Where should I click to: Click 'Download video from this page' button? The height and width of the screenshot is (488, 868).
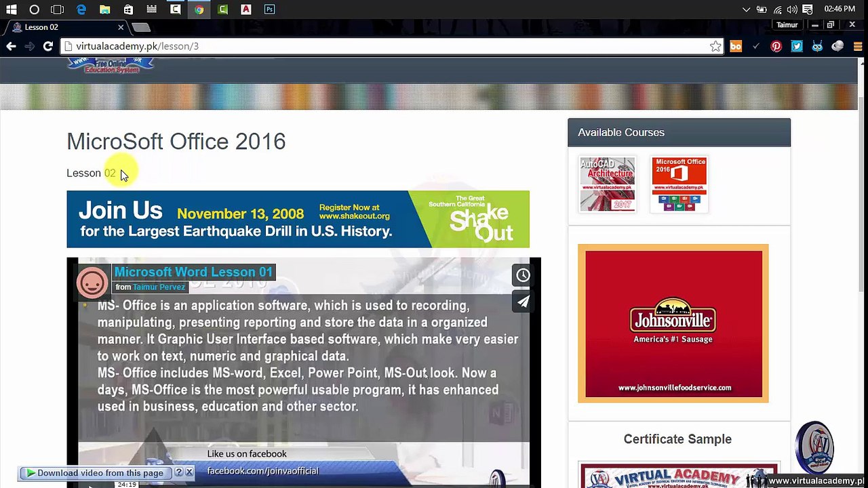(96, 473)
